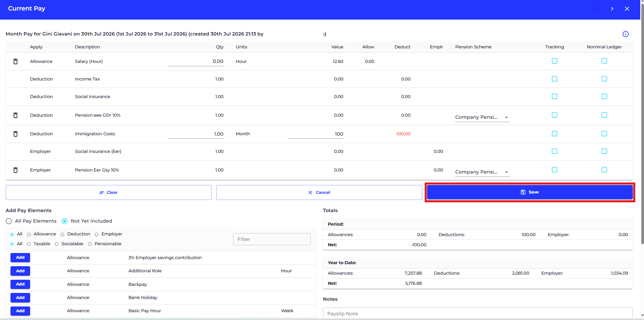This screenshot has width=644, height=320.
Task: Add the Backpay allowance
Action: coord(20,284)
